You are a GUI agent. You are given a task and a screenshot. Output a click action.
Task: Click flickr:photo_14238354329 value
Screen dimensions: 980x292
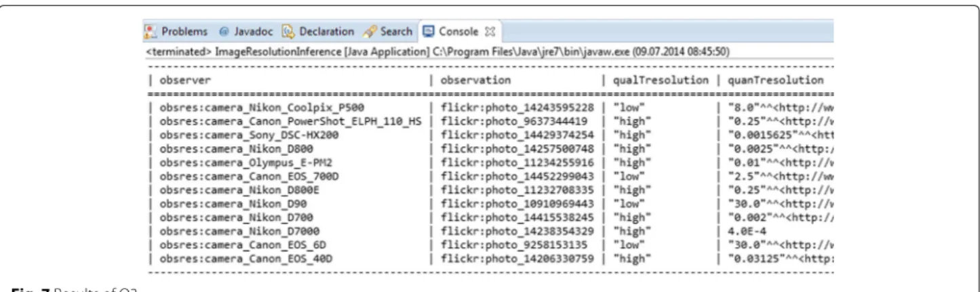[518, 231]
